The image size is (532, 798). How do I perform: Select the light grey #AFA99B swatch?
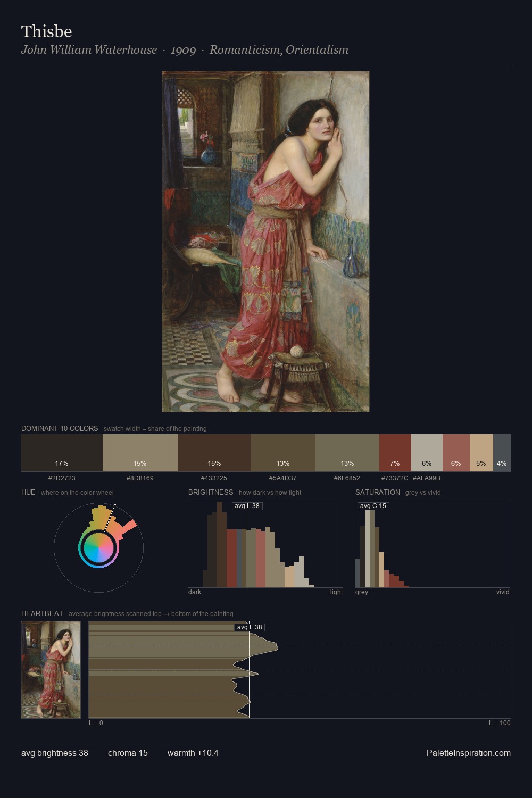point(427,453)
